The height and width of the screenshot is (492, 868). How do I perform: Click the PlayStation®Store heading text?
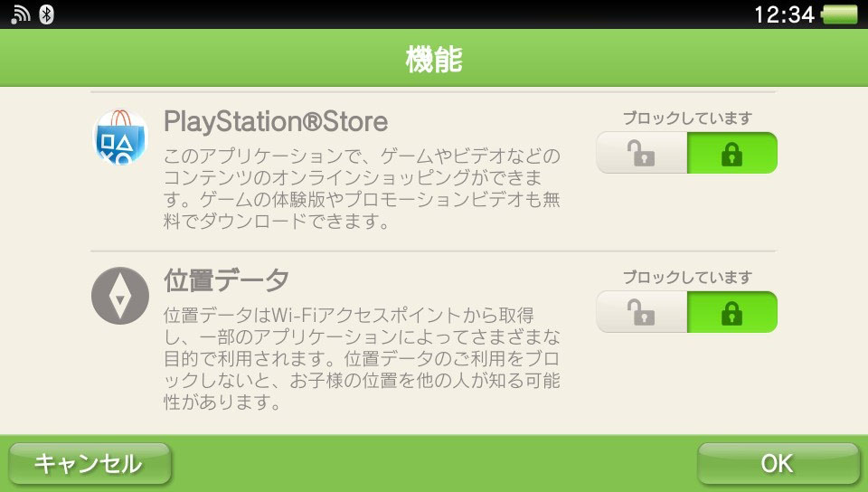point(276,122)
